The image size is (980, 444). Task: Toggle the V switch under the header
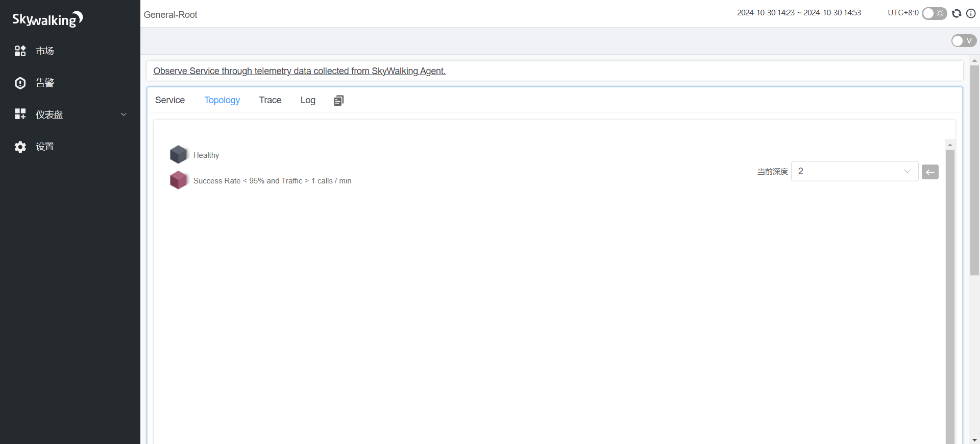(964, 41)
